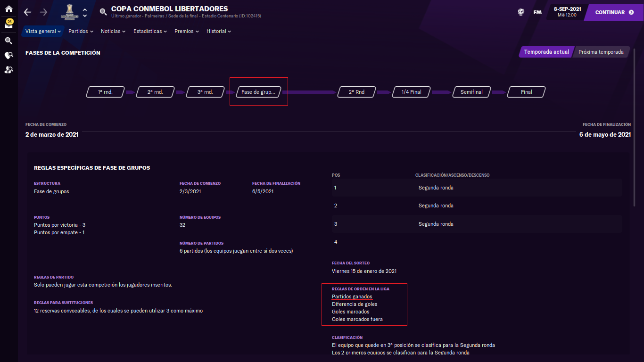This screenshot has height=362, width=644.
Task: Click the search magnifier beside the competition title
Action: point(103,12)
